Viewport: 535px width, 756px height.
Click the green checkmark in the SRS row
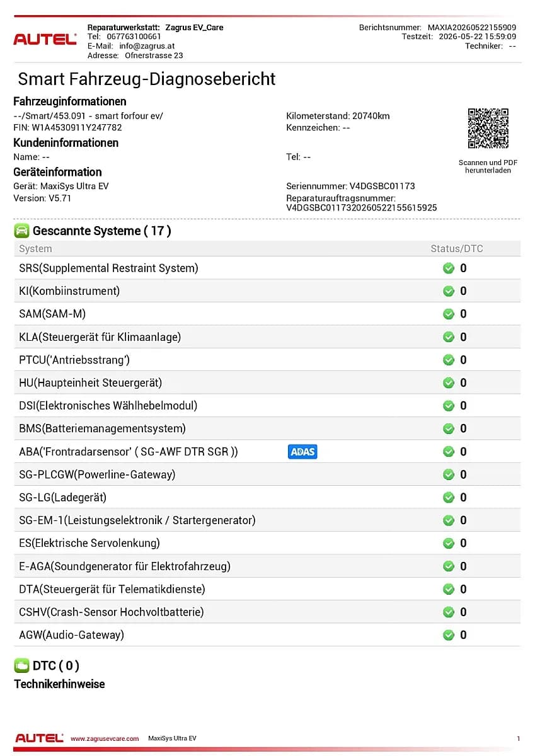(449, 268)
